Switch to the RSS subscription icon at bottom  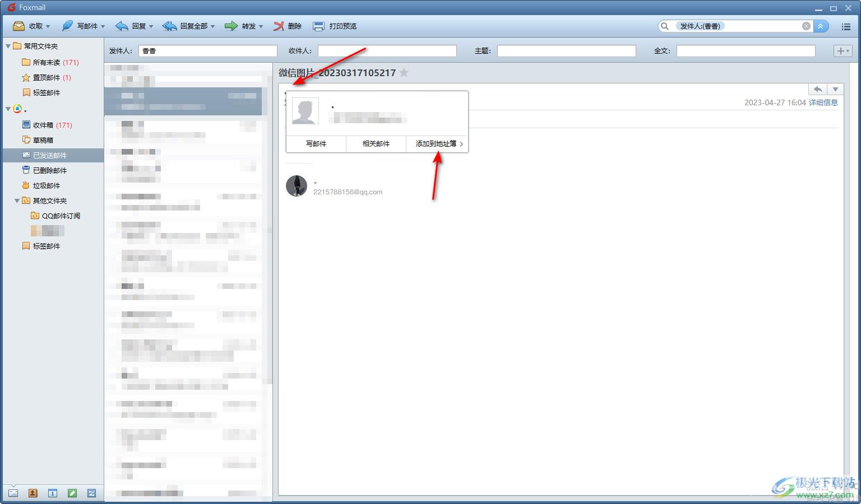(x=91, y=493)
